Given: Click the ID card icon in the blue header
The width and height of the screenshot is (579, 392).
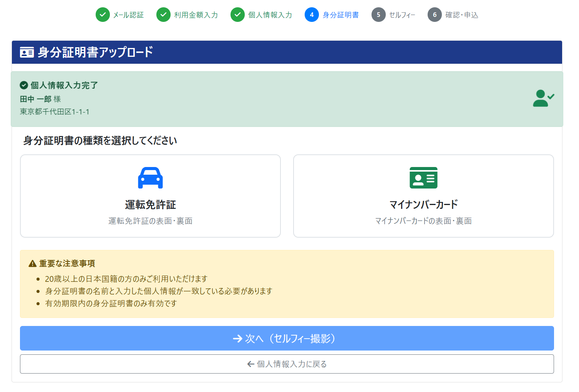Looking at the screenshot, I should [x=27, y=52].
